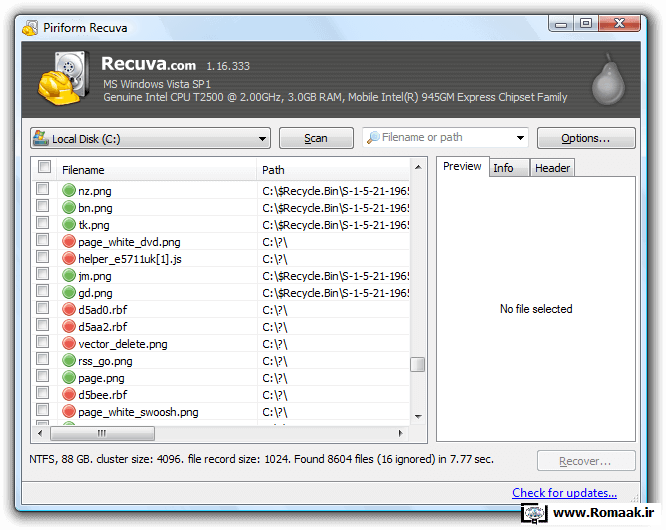Check the box for d5bee.rbf
666x530 pixels.
click(42, 392)
